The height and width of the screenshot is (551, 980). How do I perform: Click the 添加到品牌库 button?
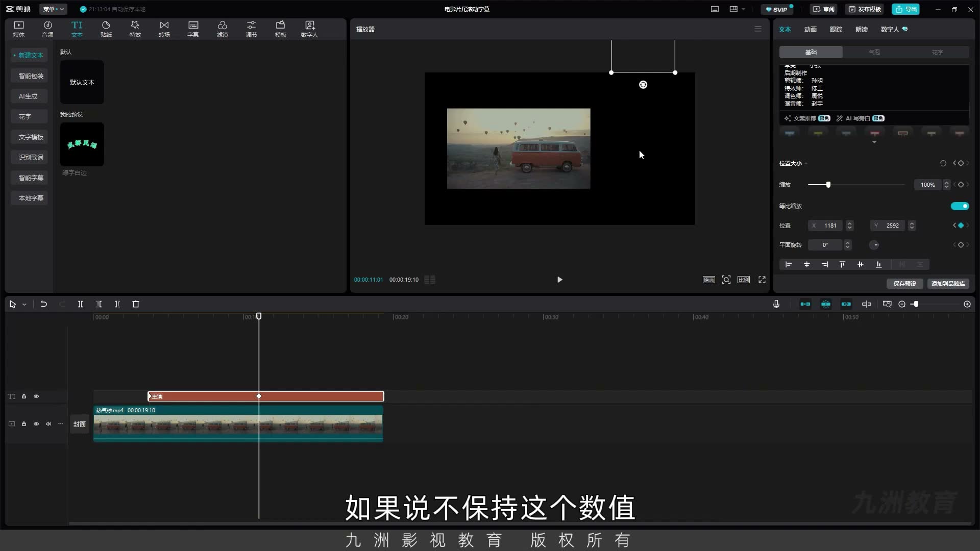pos(948,284)
